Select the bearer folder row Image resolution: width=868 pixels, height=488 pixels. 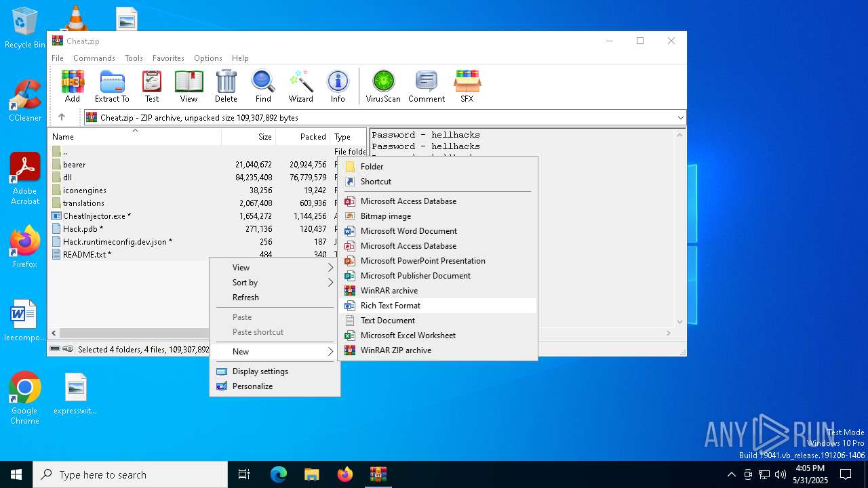click(x=207, y=165)
